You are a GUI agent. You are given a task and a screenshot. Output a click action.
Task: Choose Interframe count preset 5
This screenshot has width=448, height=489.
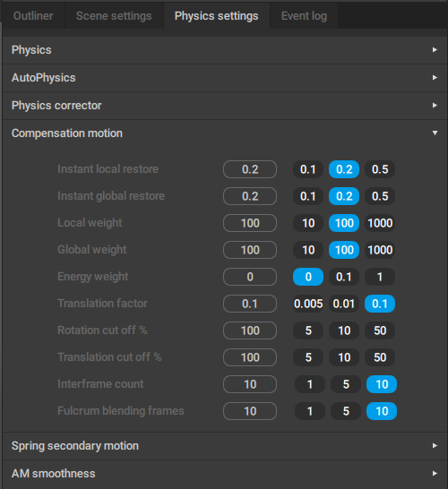(346, 384)
